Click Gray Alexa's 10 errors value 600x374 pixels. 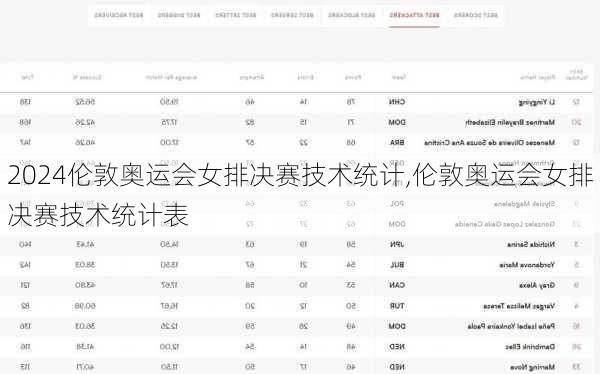(303, 286)
